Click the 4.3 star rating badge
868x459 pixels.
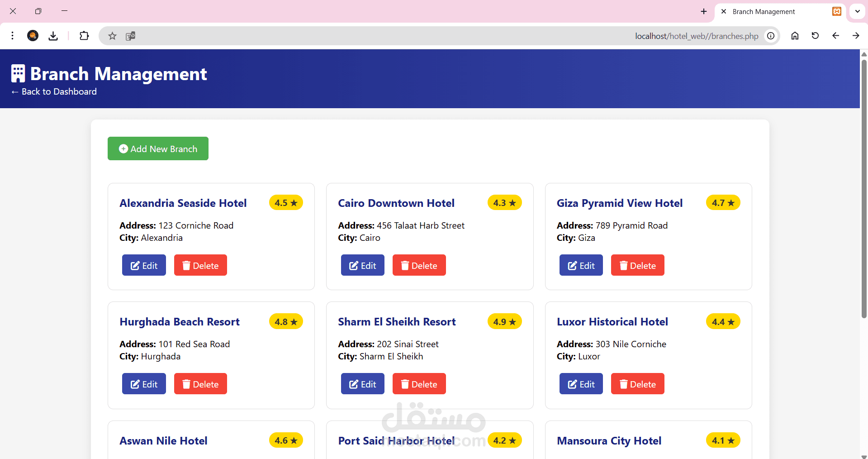[504, 203]
